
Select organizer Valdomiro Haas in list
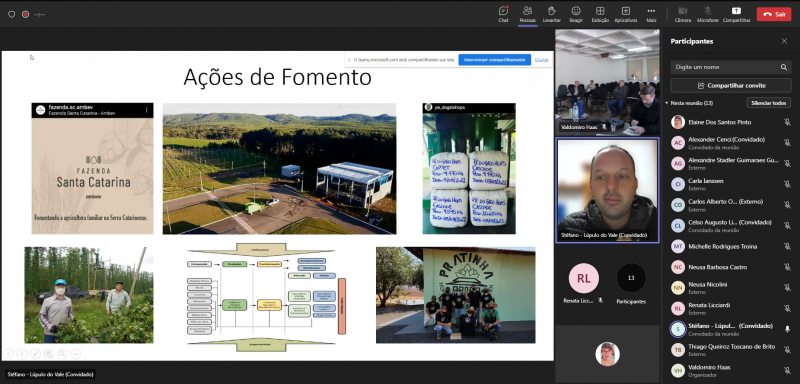pyautogui.click(x=731, y=371)
